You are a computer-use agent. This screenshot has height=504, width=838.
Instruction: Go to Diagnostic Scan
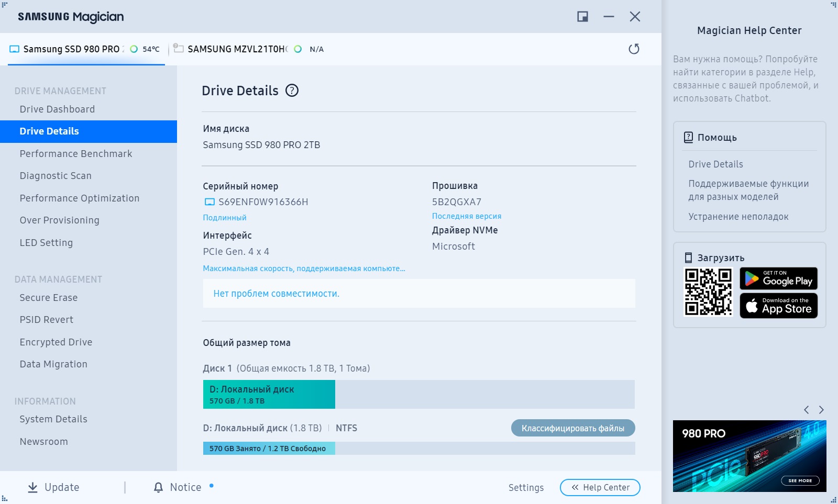click(56, 176)
